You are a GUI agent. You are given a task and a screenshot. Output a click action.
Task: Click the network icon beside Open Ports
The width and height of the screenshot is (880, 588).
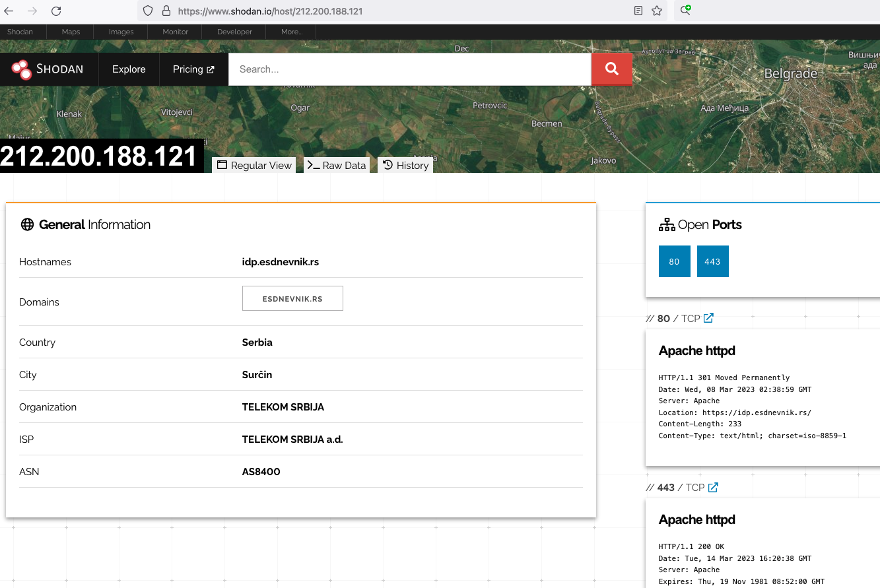click(667, 224)
